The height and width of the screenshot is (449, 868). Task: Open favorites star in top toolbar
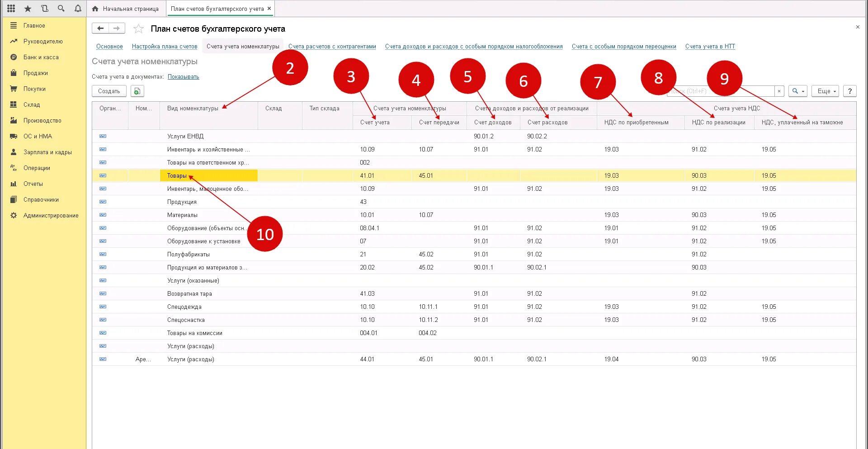click(28, 8)
